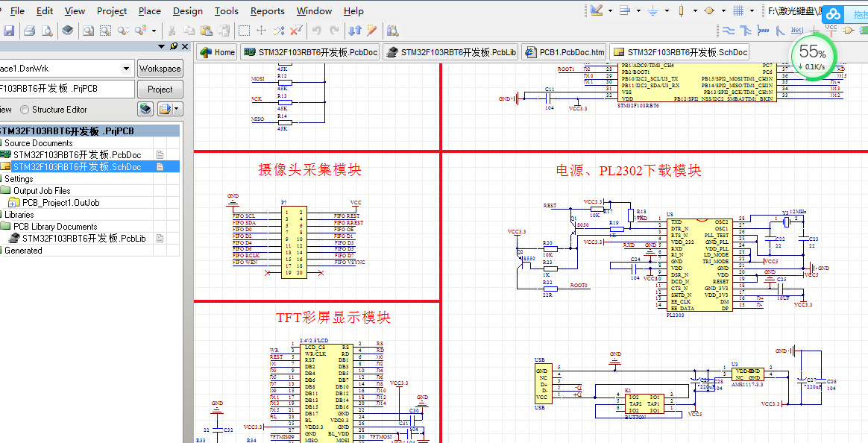Open Print Preview icon
The height and width of the screenshot is (443, 868).
[x=47, y=31]
